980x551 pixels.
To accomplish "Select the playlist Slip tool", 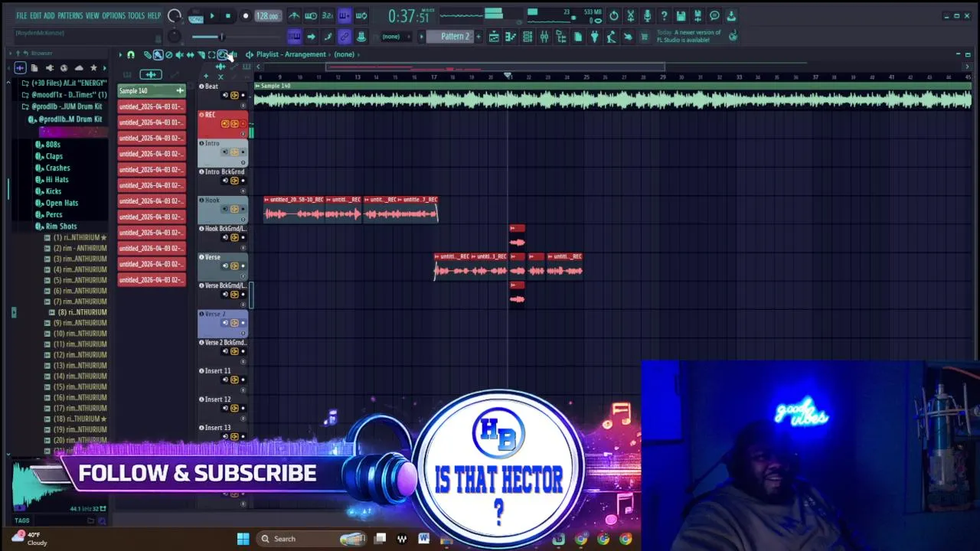I will pyautogui.click(x=190, y=54).
